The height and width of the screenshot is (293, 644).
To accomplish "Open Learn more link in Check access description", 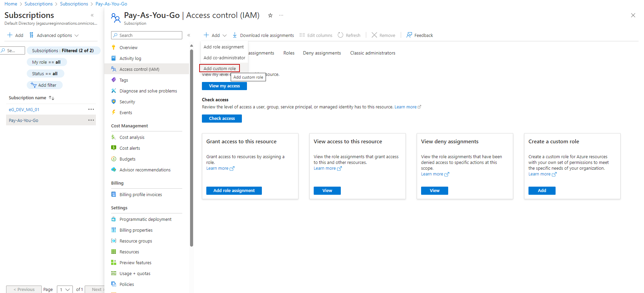I will coord(408,107).
